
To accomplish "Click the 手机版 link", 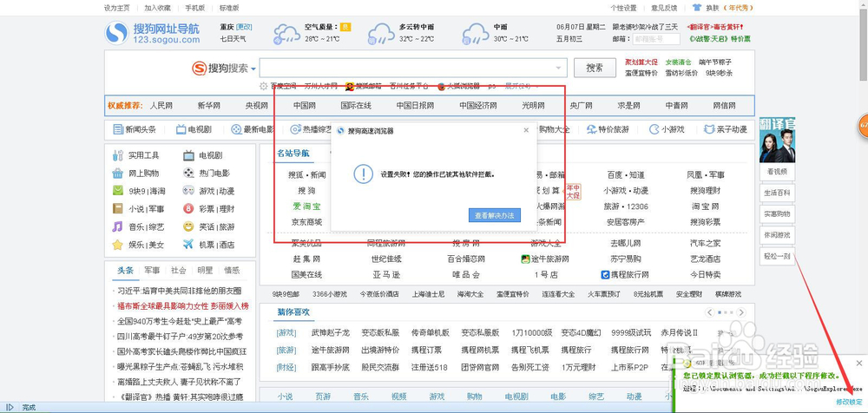I will [x=194, y=8].
